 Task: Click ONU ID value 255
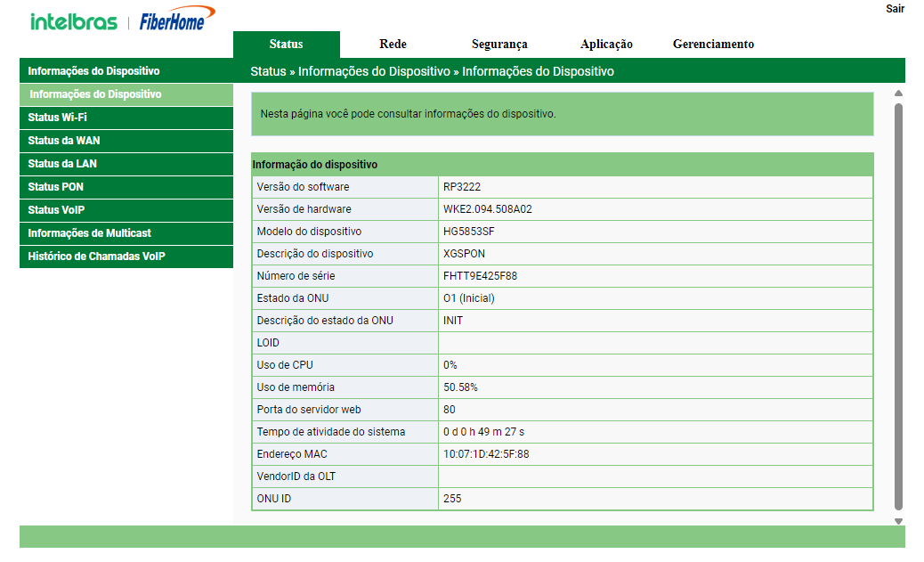(x=452, y=499)
